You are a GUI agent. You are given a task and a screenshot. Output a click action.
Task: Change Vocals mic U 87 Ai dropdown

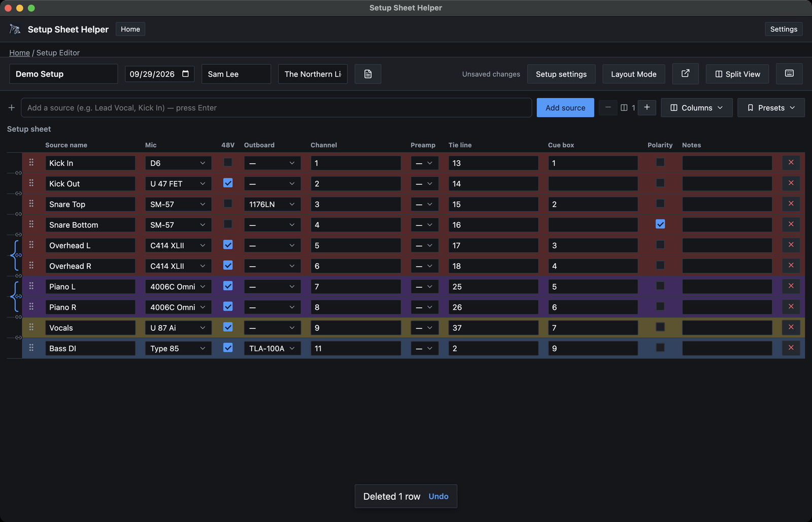pyautogui.click(x=178, y=328)
